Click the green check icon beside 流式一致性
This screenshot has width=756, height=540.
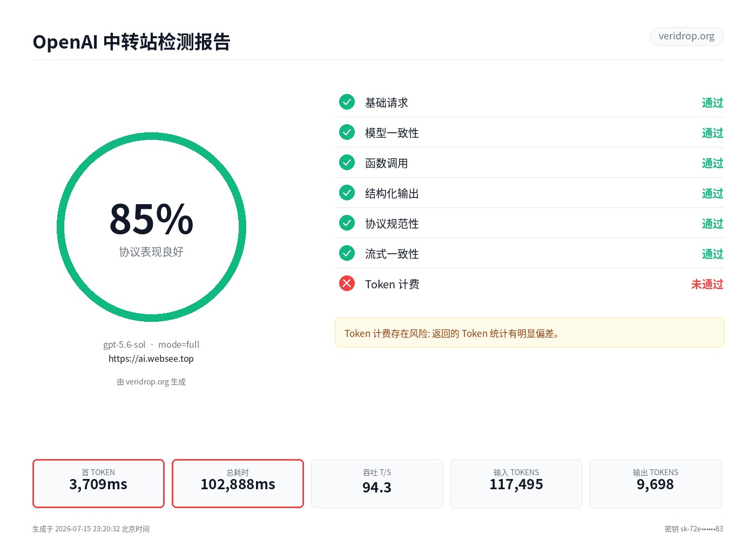347,253
